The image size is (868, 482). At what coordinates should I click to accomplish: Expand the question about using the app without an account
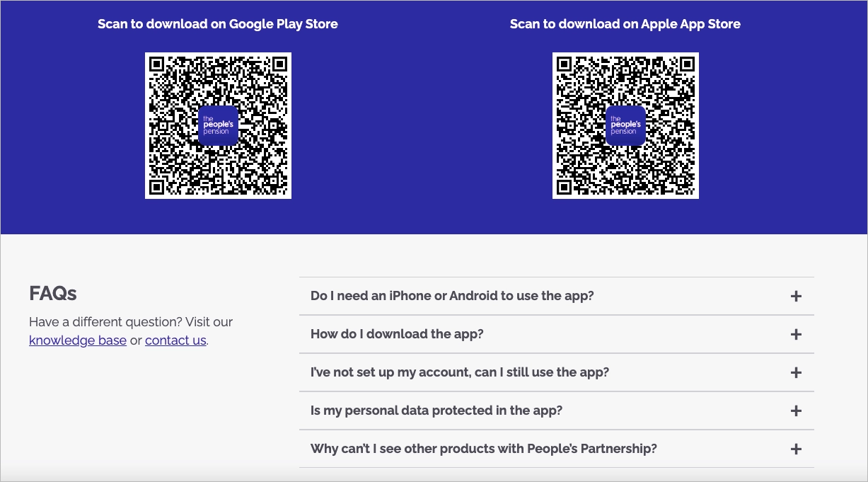(458, 372)
